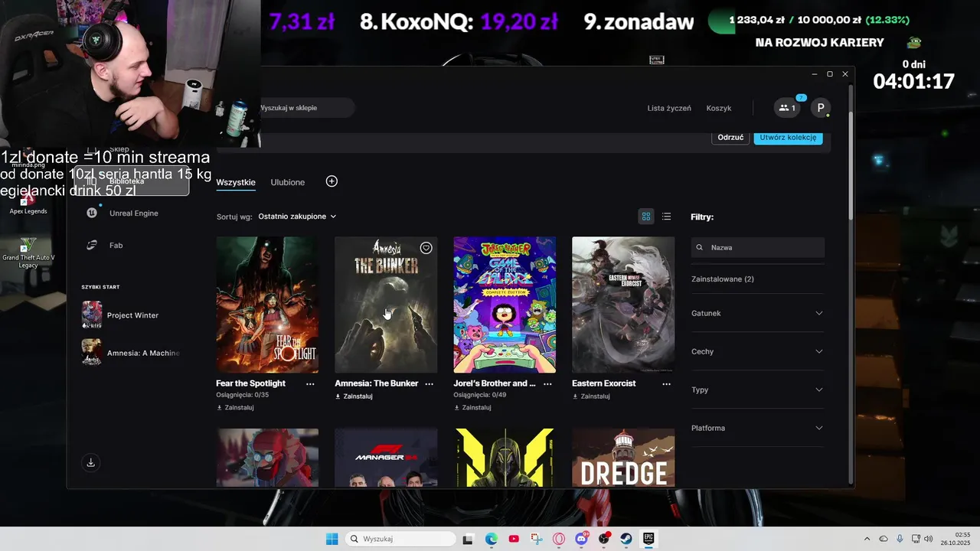Screen dimensions: 980x551
Task: Select the Ulubione tab
Action: 288,182
